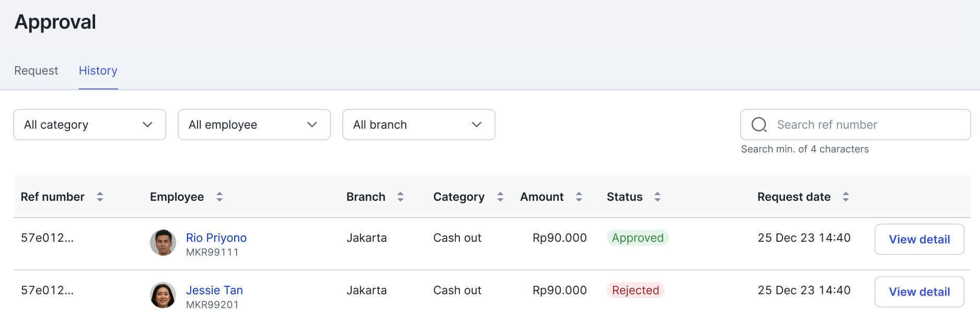Click the search magnifier icon
The width and height of the screenshot is (980, 315).
(759, 125)
